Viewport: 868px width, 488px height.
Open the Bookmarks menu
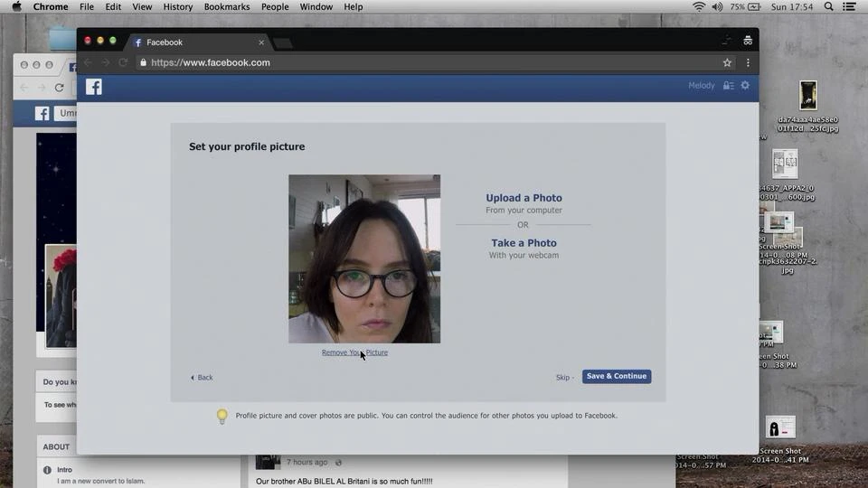pos(226,6)
